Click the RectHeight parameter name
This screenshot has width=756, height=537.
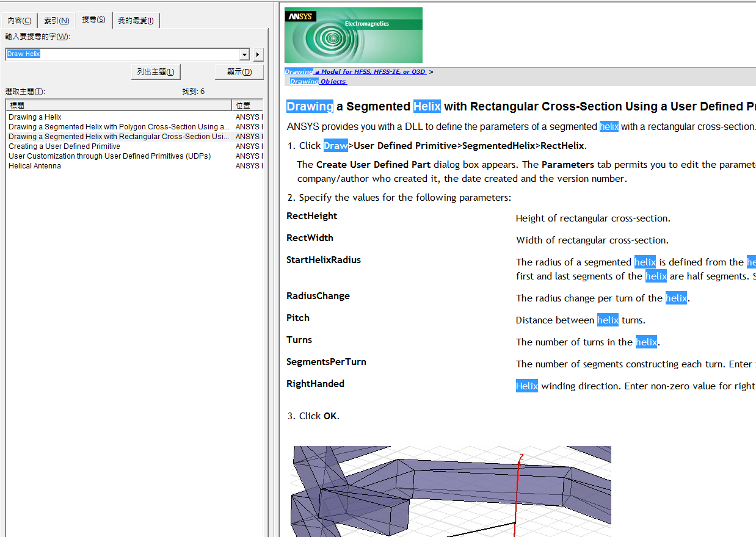(x=311, y=216)
